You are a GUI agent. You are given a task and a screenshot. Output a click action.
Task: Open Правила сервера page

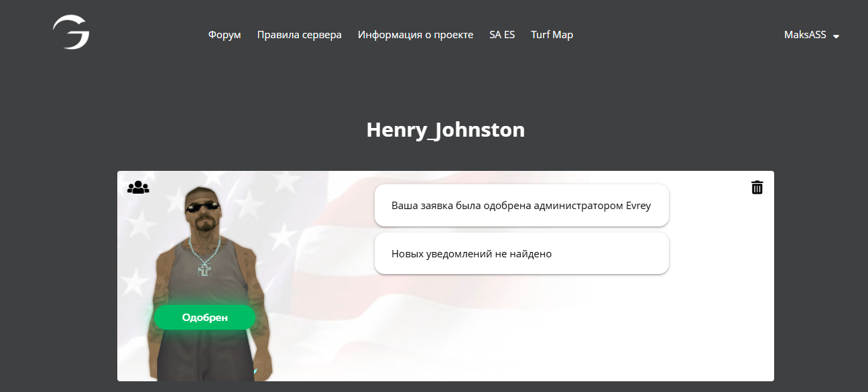point(299,35)
